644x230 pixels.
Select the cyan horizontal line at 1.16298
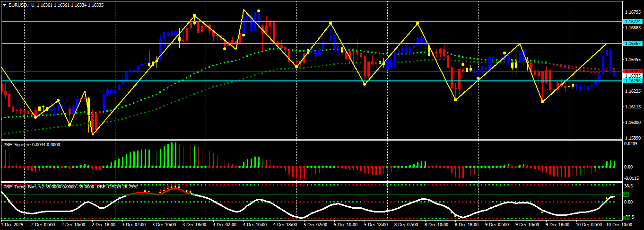(311, 81)
